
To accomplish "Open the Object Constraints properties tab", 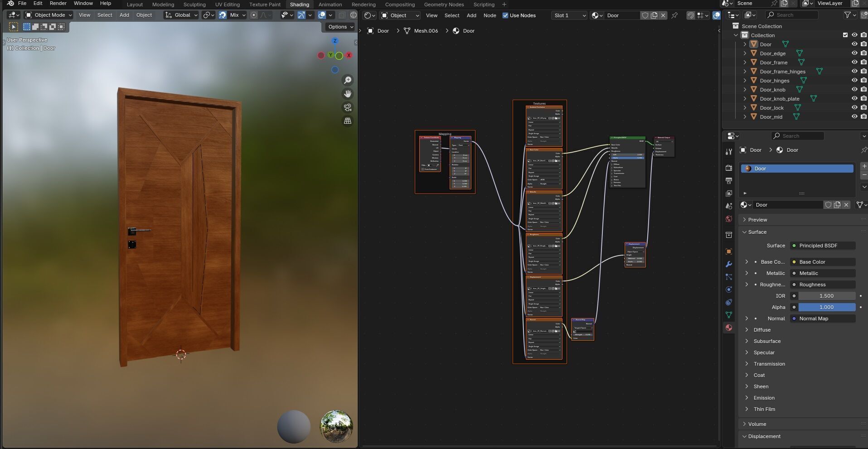I will pos(729,302).
